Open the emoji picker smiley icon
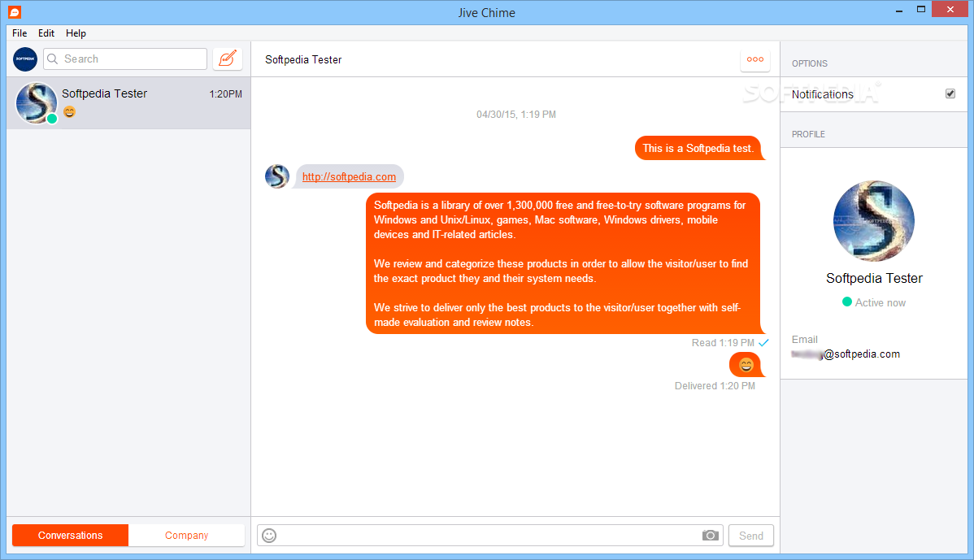 coord(269,535)
